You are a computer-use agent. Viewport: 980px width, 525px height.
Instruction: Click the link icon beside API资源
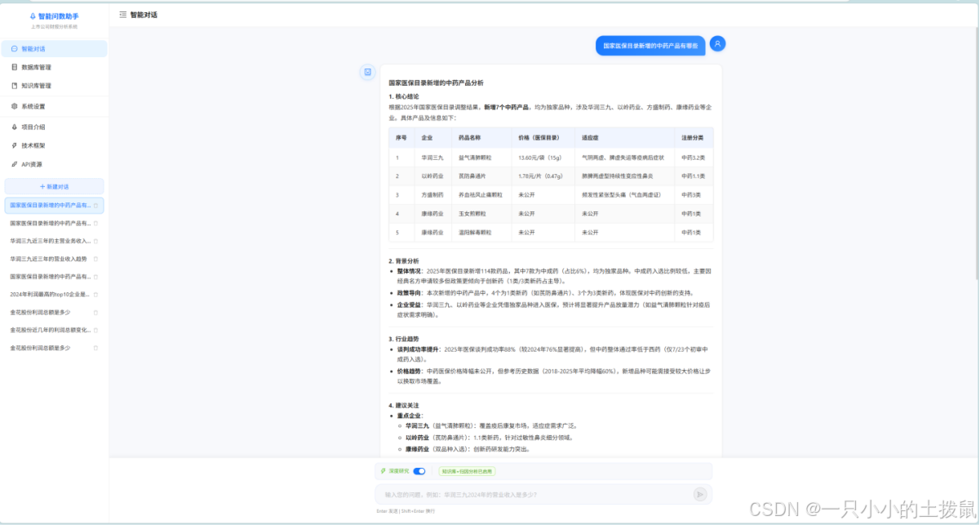(x=14, y=164)
